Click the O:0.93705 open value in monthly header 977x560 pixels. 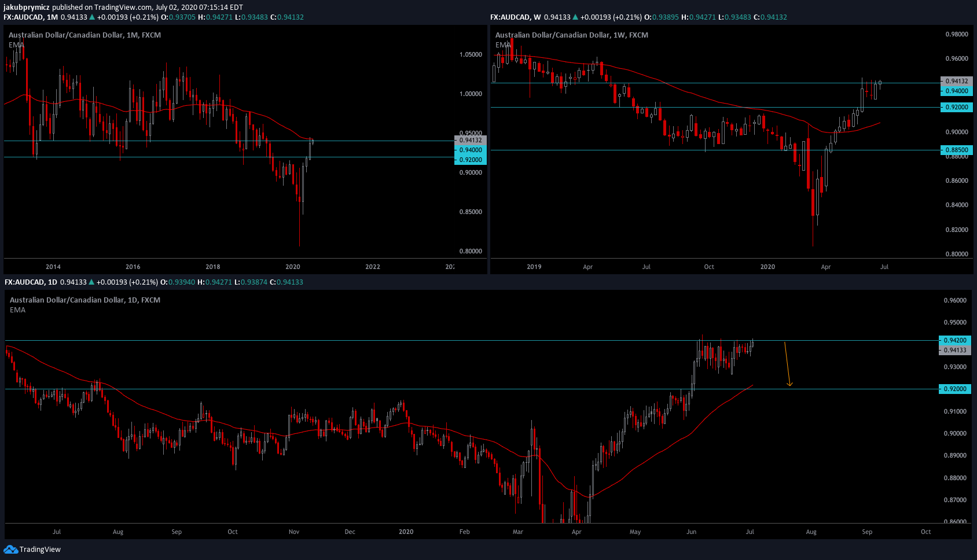click(x=178, y=17)
